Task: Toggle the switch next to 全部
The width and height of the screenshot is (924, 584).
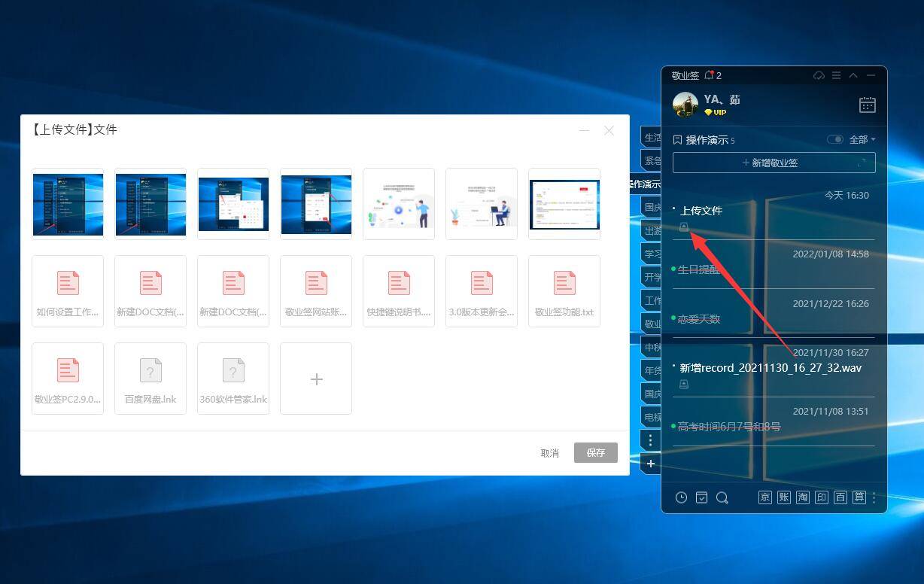Action: click(835, 139)
